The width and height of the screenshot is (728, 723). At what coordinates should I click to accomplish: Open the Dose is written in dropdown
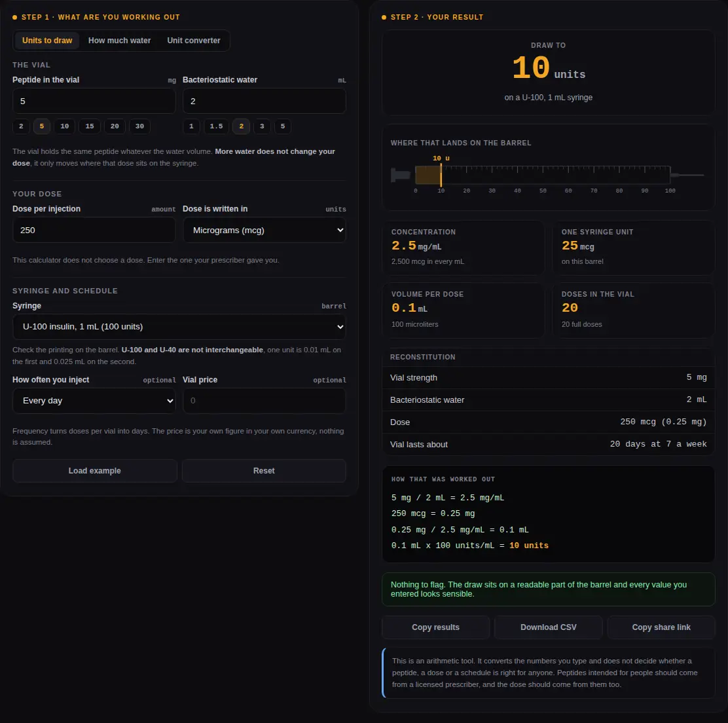click(264, 231)
